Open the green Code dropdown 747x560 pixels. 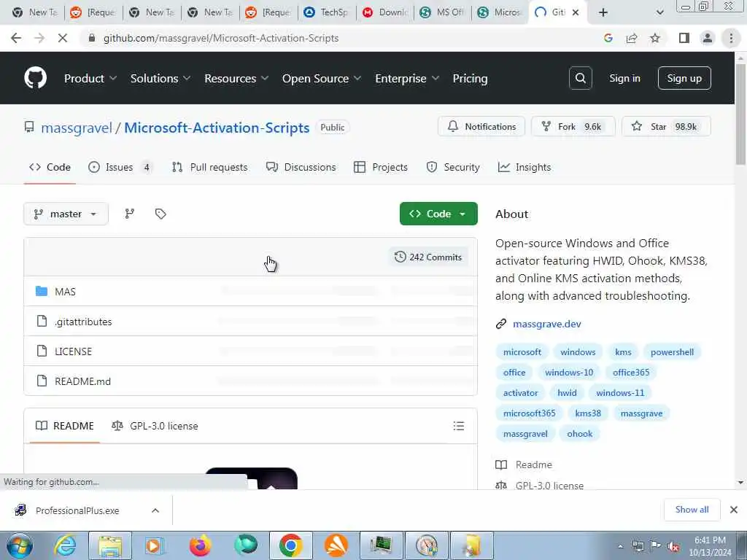[438, 214]
